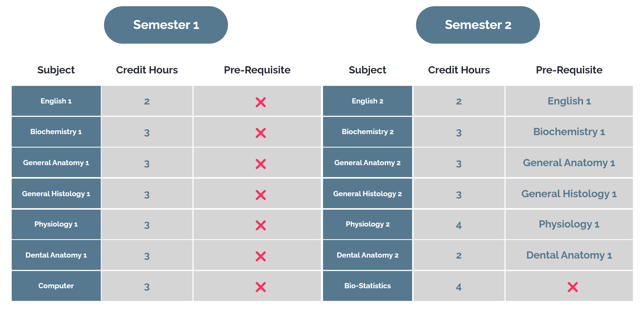Click the red X in Dental Anatomy 1 row
Image resolution: width=644 pixels, height=311 pixels.
coord(261,256)
